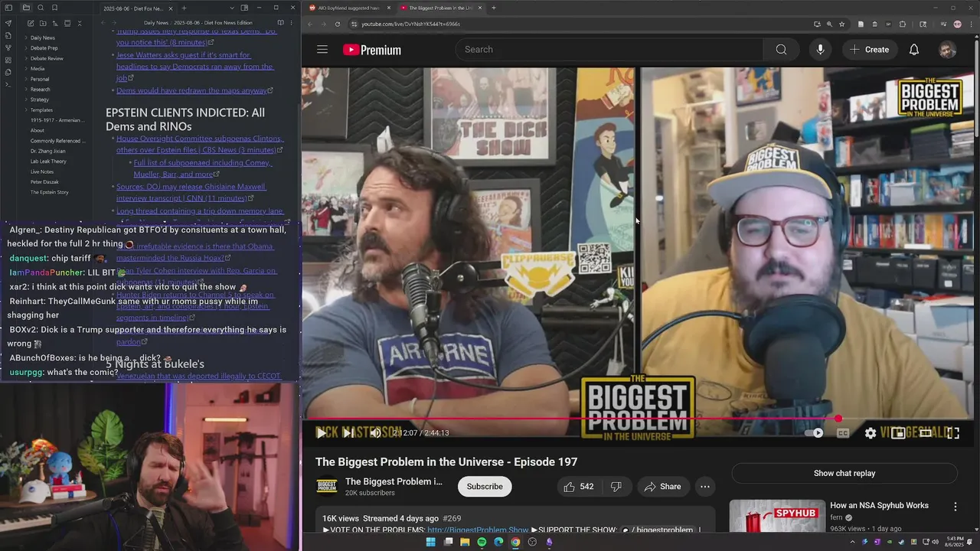Expand Personal folder

click(x=39, y=79)
